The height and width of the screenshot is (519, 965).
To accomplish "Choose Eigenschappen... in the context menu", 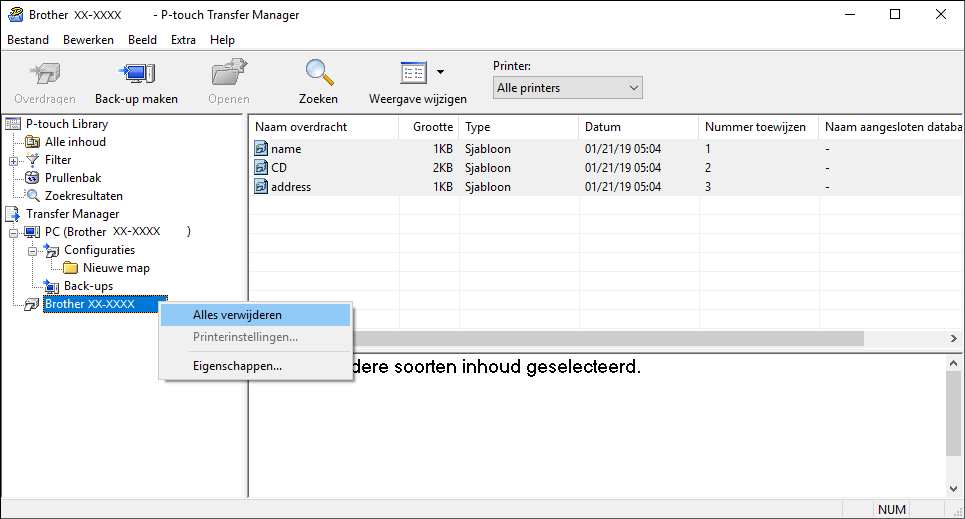I will pyautogui.click(x=255, y=366).
